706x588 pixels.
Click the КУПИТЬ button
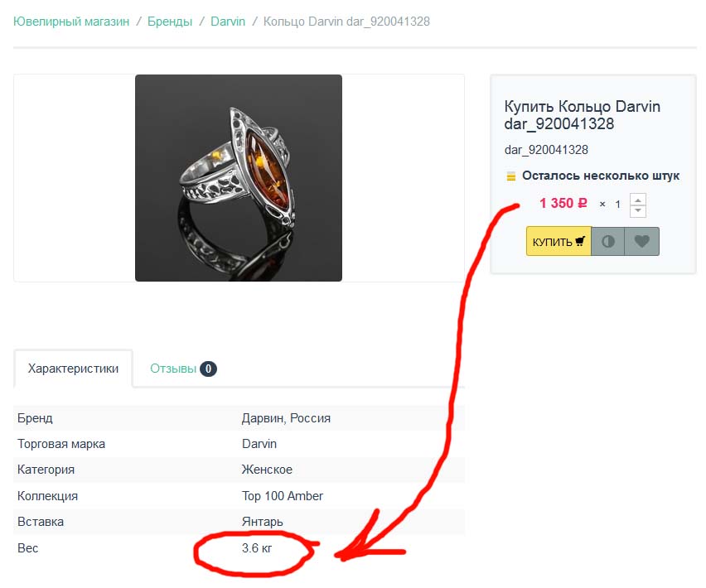(559, 242)
